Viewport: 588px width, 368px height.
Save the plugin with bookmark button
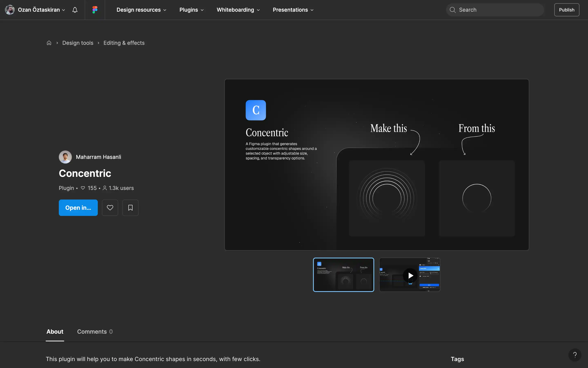pos(130,208)
